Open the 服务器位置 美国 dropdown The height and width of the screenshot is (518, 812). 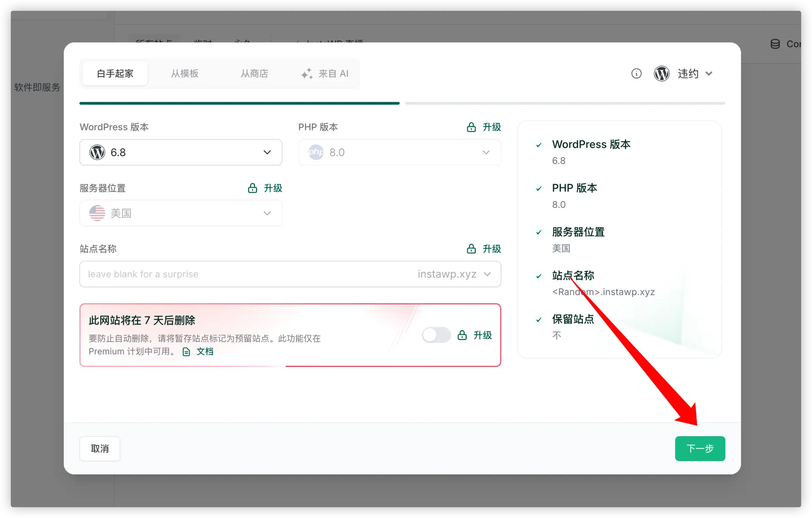181,213
